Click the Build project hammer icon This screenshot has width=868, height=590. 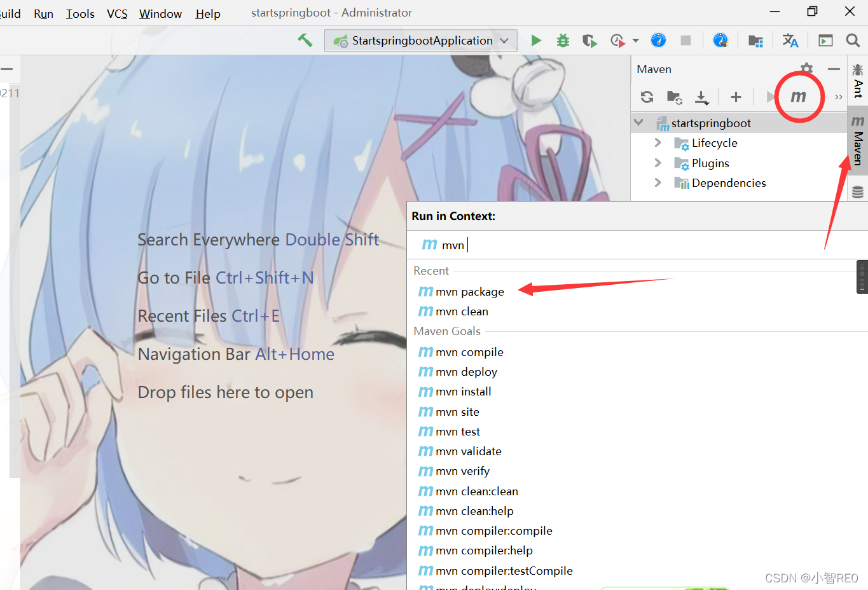point(305,40)
